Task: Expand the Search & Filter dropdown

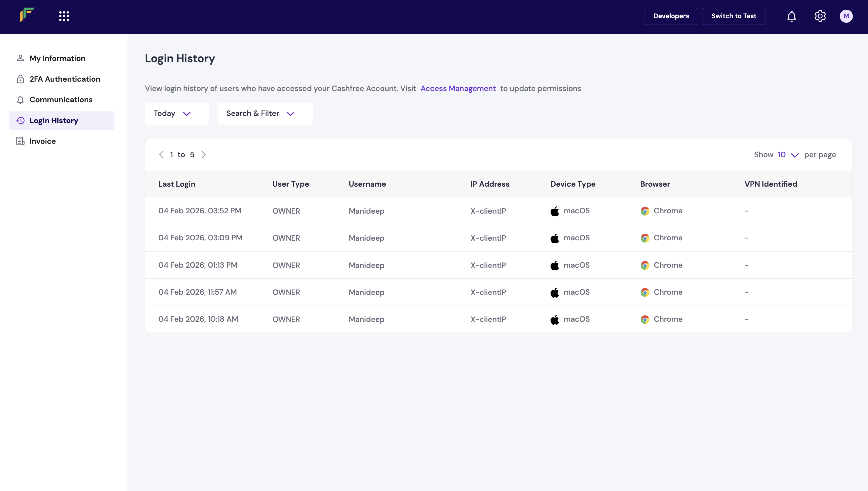Action: tap(265, 113)
